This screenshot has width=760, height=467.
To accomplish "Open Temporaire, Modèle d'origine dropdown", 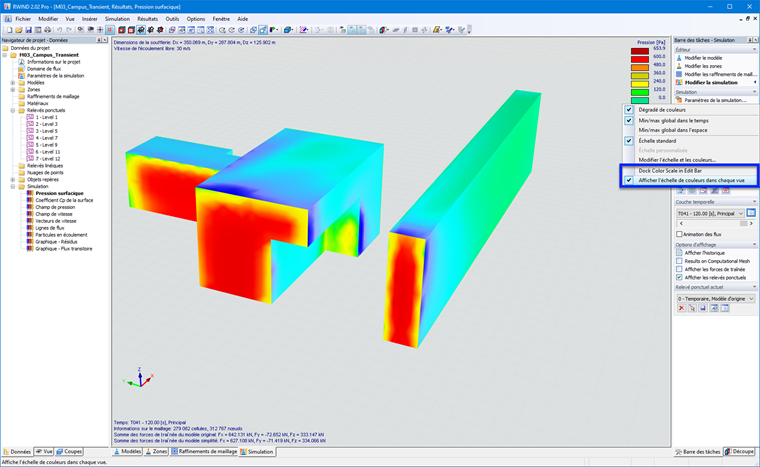I will click(715, 299).
